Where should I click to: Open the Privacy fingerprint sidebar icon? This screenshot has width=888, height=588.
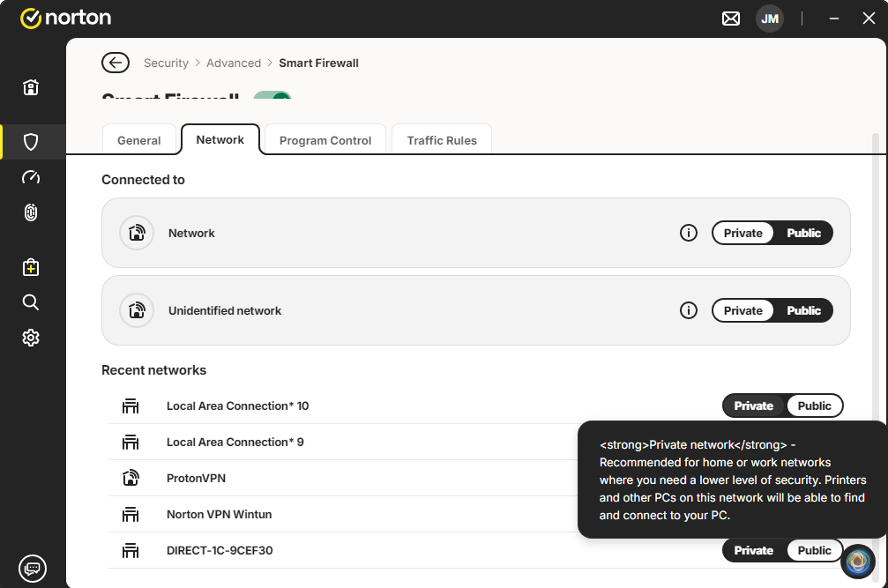pos(31,212)
